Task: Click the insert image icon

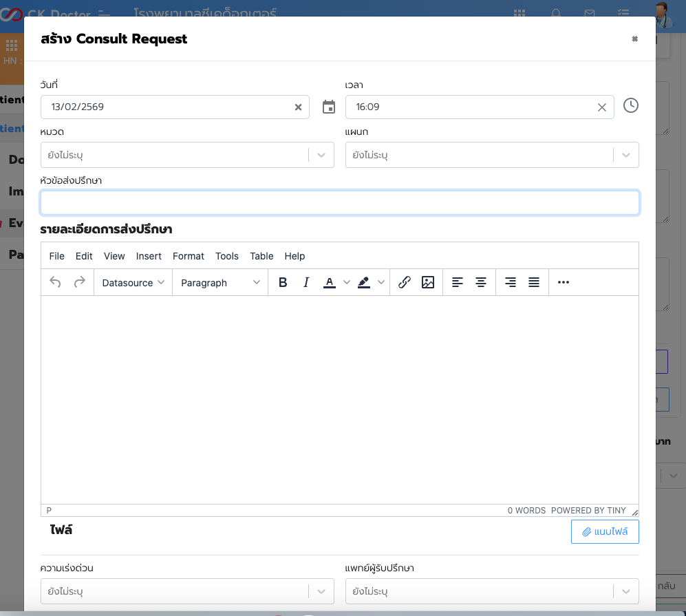Action: point(428,282)
